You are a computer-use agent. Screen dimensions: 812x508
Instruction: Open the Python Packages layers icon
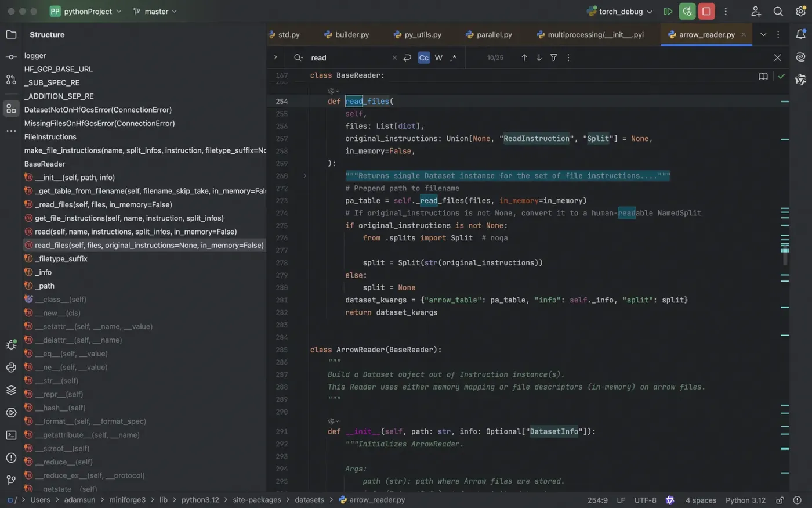tap(11, 390)
